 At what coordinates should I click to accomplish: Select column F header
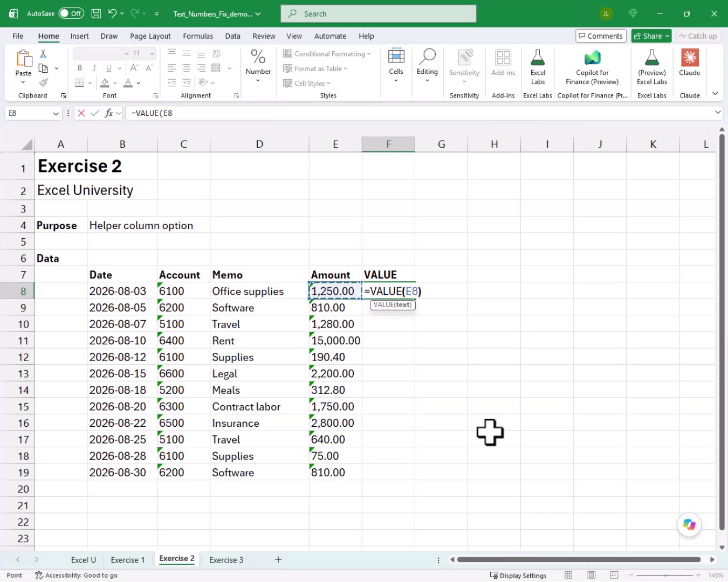388,144
